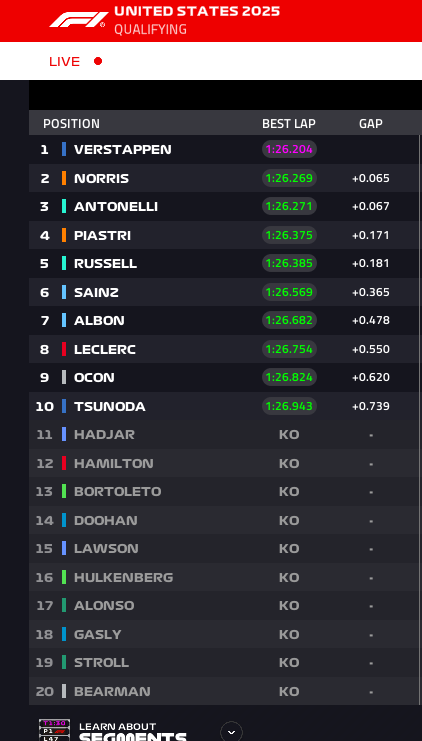
Task: Select the Hamilton row in standings
Action: coord(225,463)
